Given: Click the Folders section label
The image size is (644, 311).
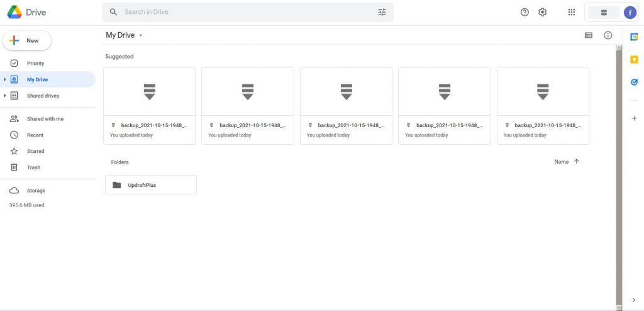Looking at the screenshot, I should (120, 162).
